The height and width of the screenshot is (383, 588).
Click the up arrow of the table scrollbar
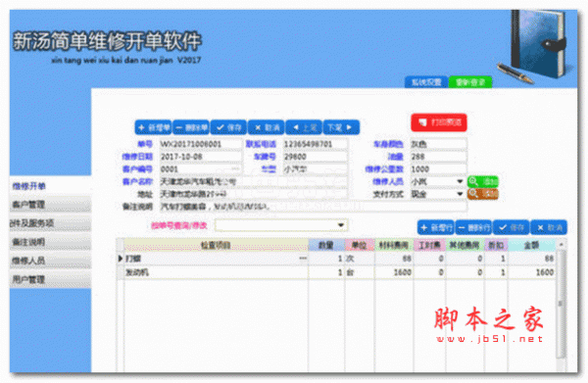(561, 244)
